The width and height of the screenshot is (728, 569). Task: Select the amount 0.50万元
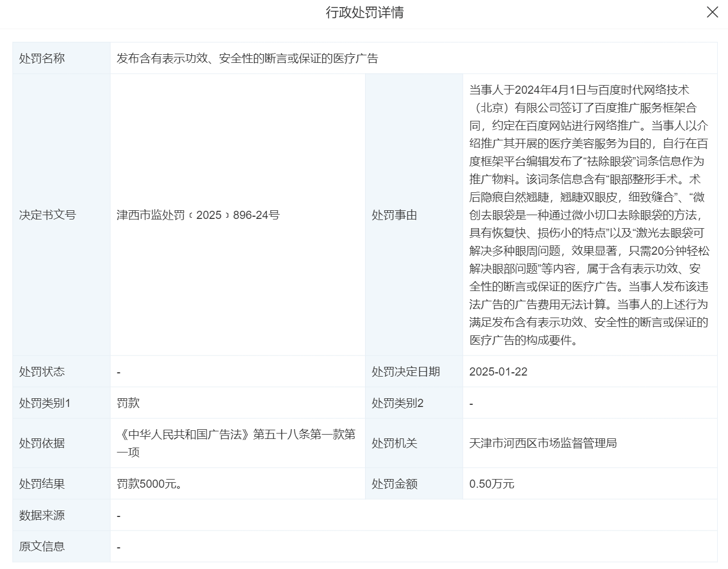pos(492,484)
